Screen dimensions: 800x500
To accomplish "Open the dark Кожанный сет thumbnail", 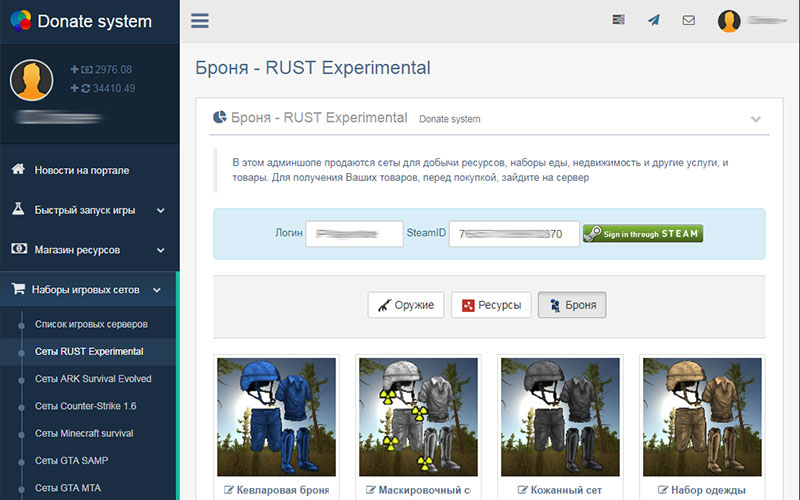I will [x=560, y=417].
